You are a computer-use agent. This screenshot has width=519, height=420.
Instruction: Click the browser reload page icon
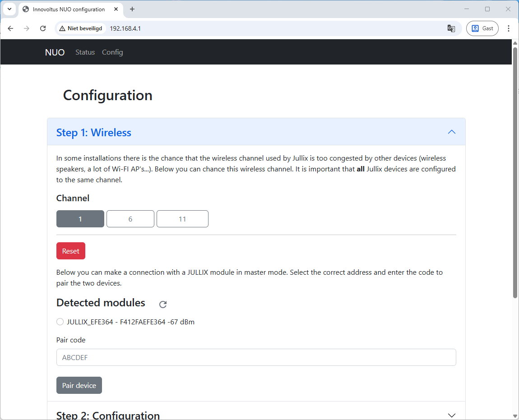[43, 28]
